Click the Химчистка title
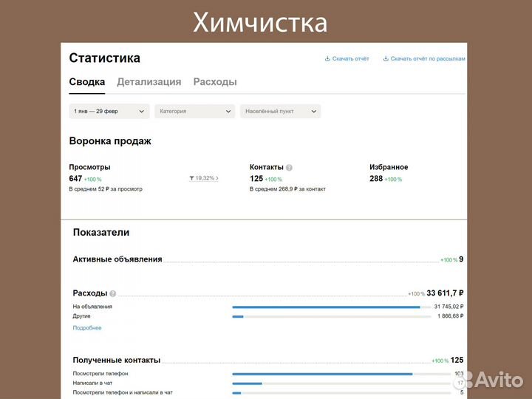This screenshot has height=399, width=532. pyautogui.click(x=260, y=23)
